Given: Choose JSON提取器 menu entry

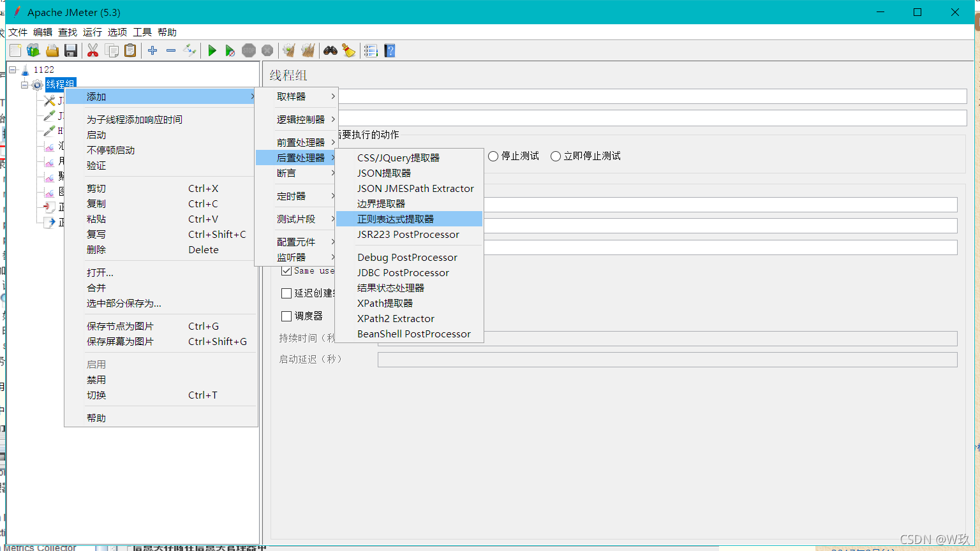Looking at the screenshot, I should click(x=409, y=173).
